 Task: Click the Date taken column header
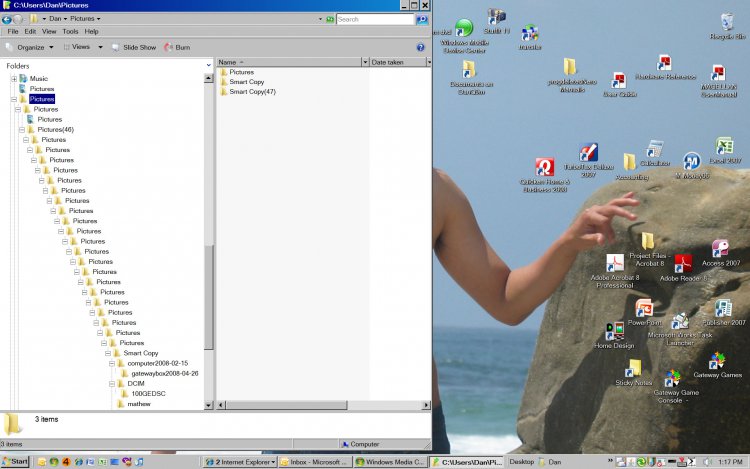397,62
